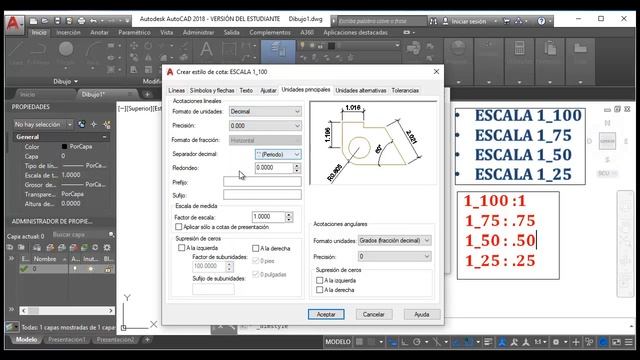
Task: Click the Print icon in quick access toolbar
Action: (81, 21)
